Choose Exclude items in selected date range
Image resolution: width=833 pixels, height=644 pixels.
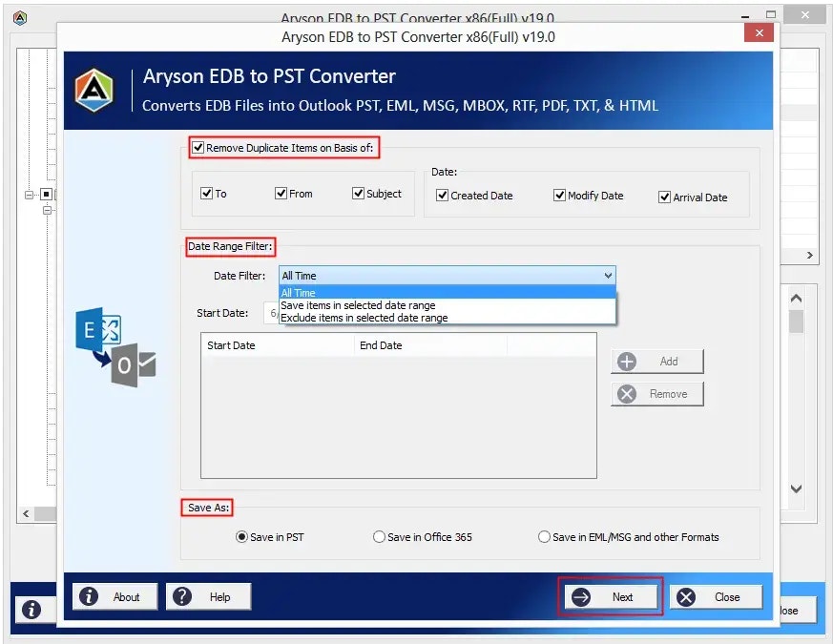coord(448,318)
